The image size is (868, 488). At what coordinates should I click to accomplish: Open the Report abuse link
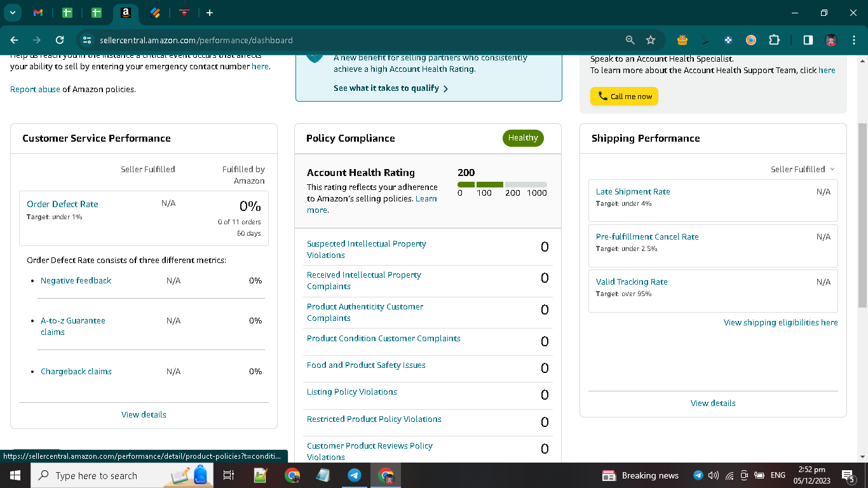tap(35, 90)
